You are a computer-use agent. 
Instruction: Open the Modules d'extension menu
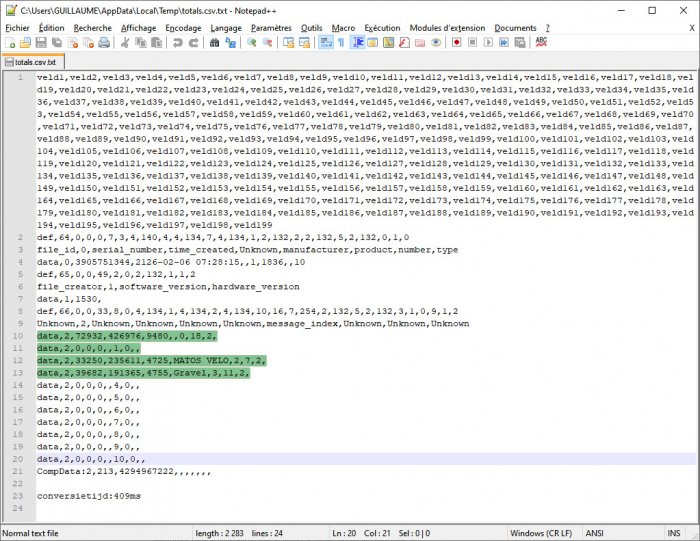coord(448,28)
